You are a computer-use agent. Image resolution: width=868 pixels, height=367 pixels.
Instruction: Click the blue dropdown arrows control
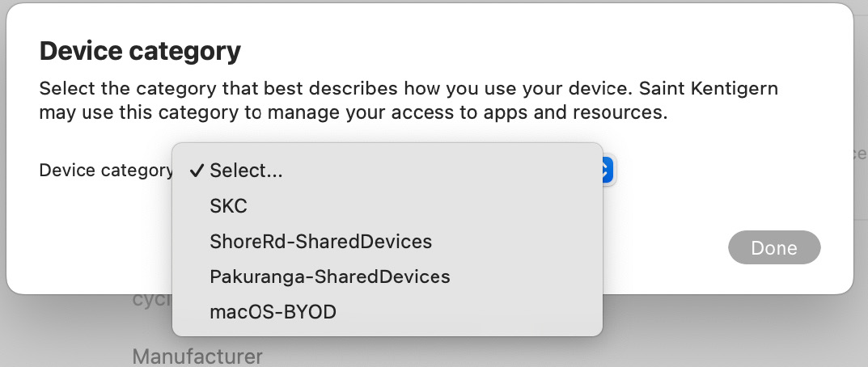608,171
